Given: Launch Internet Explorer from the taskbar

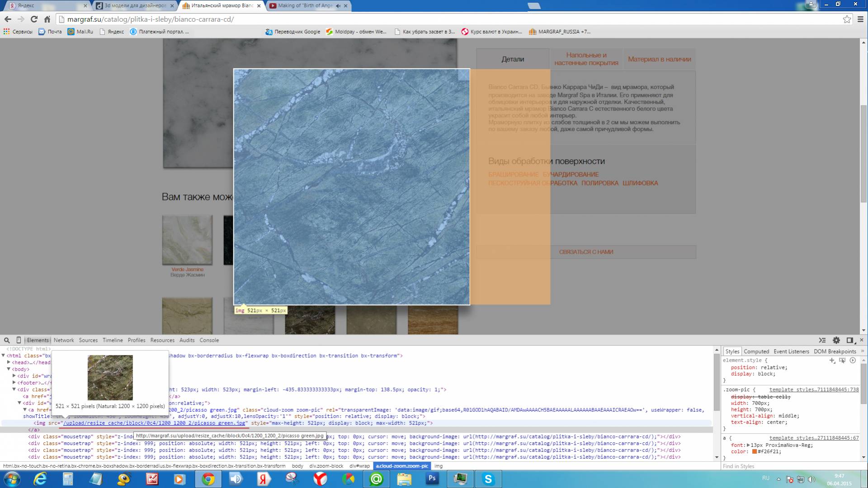Looking at the screenshot, I should (40, 479).
